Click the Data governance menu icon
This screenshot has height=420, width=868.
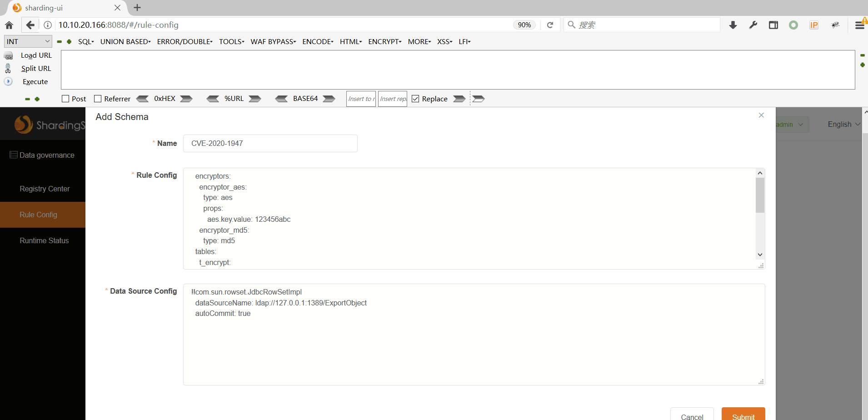click(x=14, y=155)
